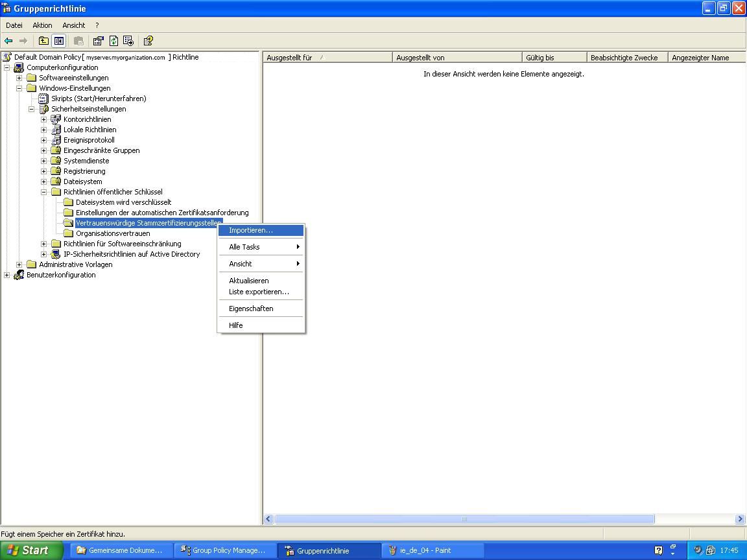Click the Help toolbar icon
This screenshot has height=560, width=747.
coord(148,41)
